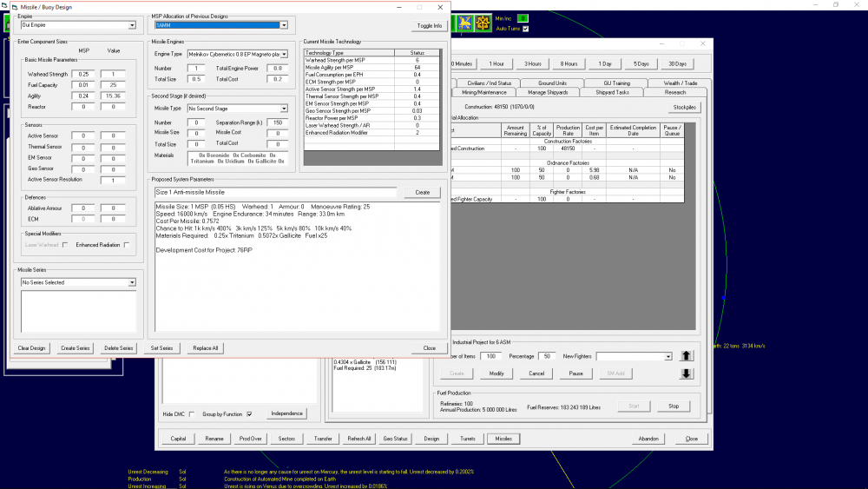Expand the Missile Series dropdown
Image resolution: width=868 pixels, height=489 pixels.
tap(132, 282)
